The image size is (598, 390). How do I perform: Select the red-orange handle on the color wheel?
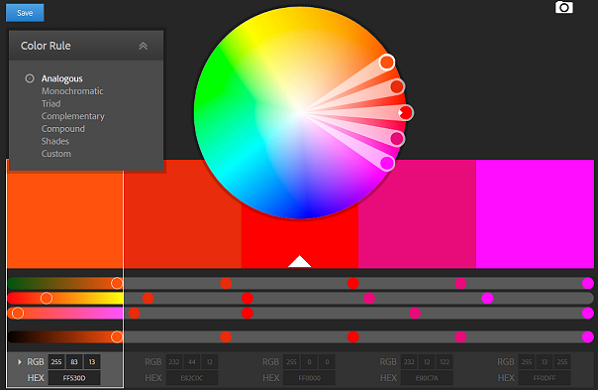[x=397, y=86]
